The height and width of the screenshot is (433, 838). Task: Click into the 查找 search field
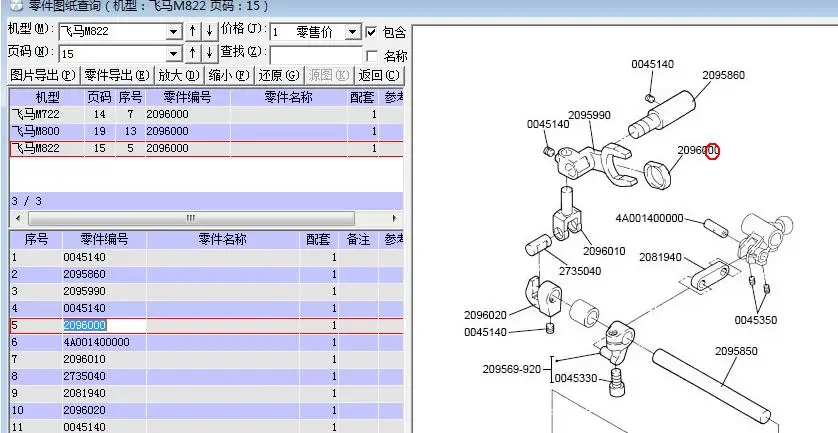tap(316, 55)
